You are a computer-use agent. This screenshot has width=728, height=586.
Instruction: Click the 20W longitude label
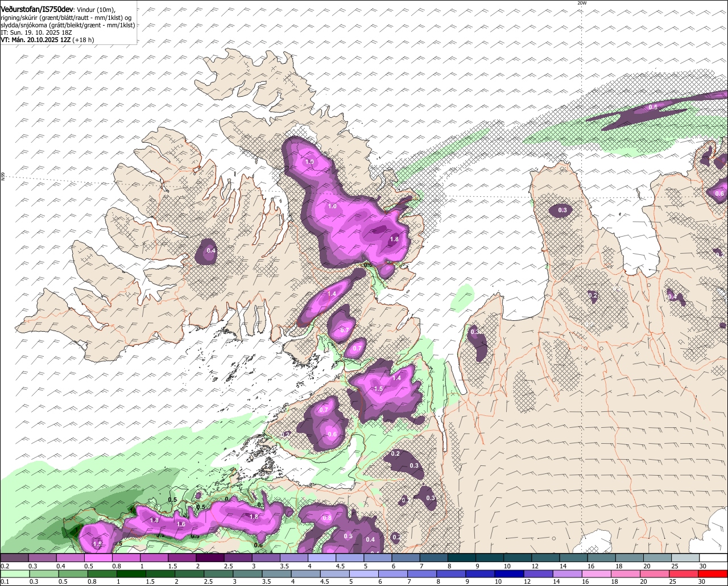pyautogui.click(x=581, y=3)
